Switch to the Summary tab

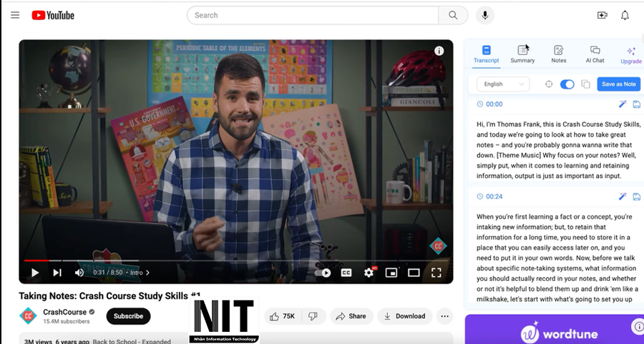coord(522,54)
